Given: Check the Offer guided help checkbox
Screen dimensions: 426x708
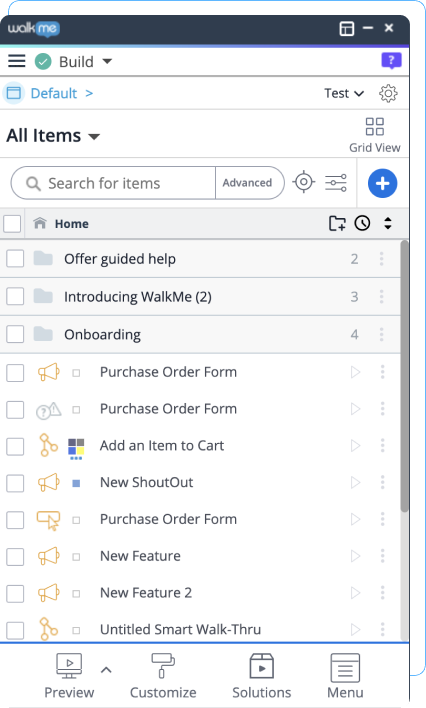Looking at the screenshot, I should pos(15,259).
